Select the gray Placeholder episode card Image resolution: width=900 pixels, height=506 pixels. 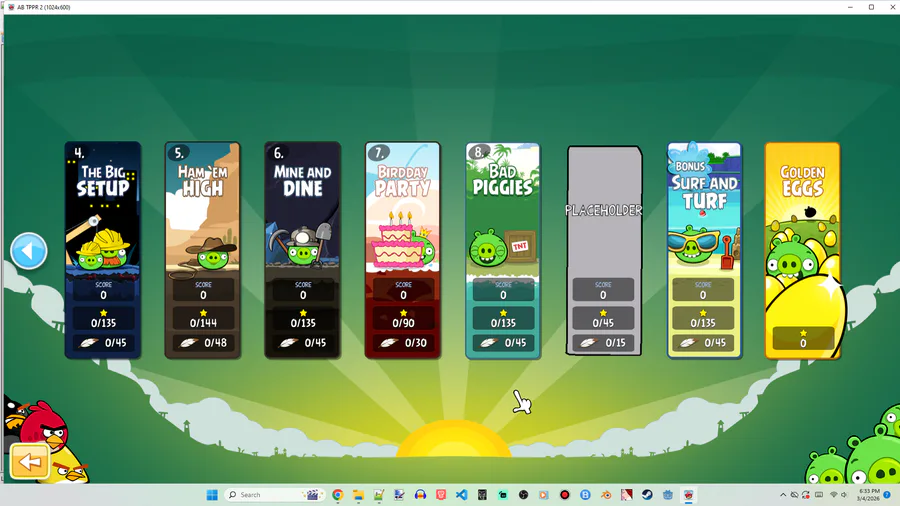point(604,250)
